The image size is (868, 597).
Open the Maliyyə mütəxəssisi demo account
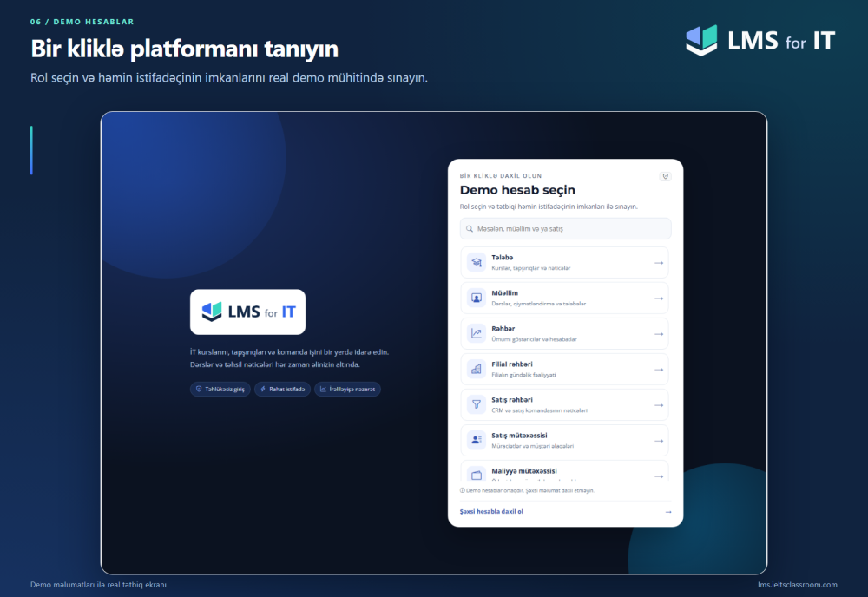point(564,470)
